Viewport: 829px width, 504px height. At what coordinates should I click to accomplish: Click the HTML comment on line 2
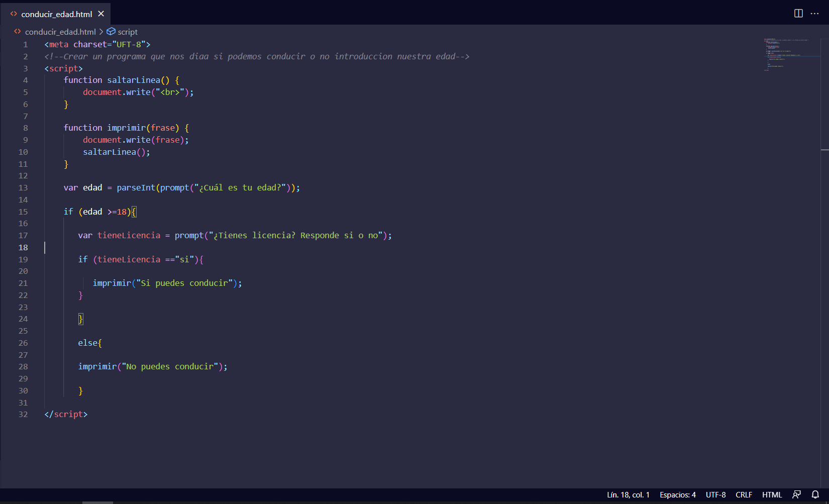(x=257, y=56)
